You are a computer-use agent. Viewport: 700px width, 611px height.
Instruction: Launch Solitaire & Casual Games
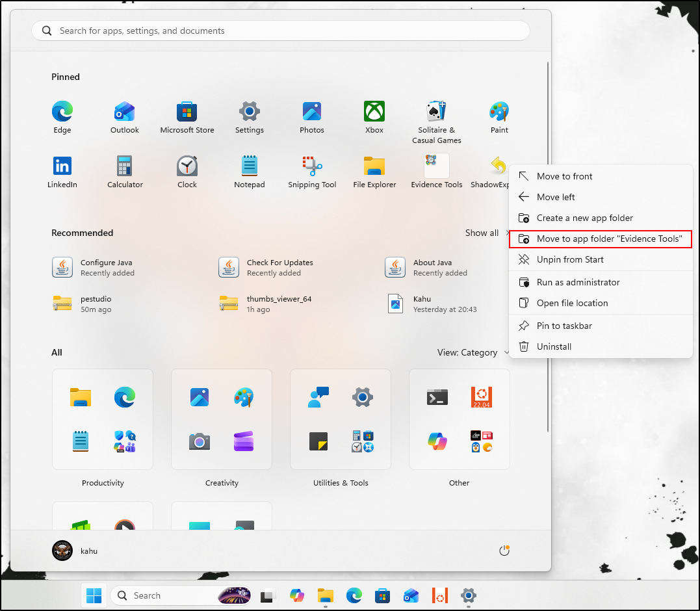pos(437,122)
